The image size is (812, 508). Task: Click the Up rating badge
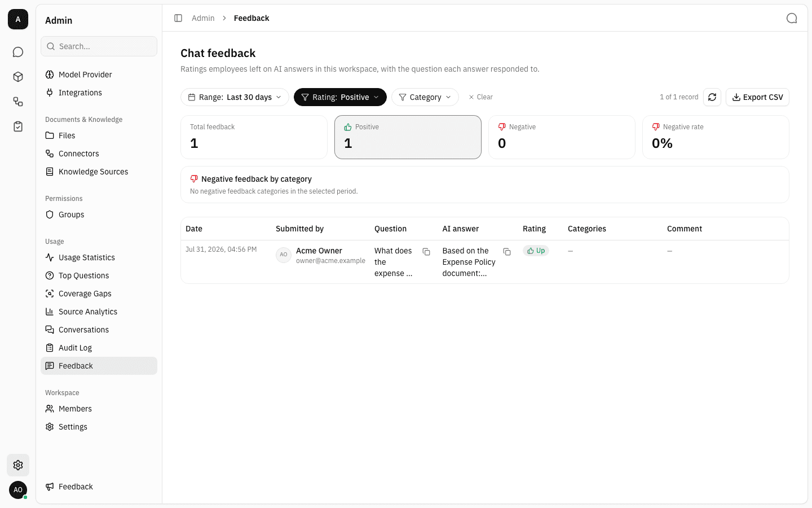pyautogui.click(x=536, y=251)
